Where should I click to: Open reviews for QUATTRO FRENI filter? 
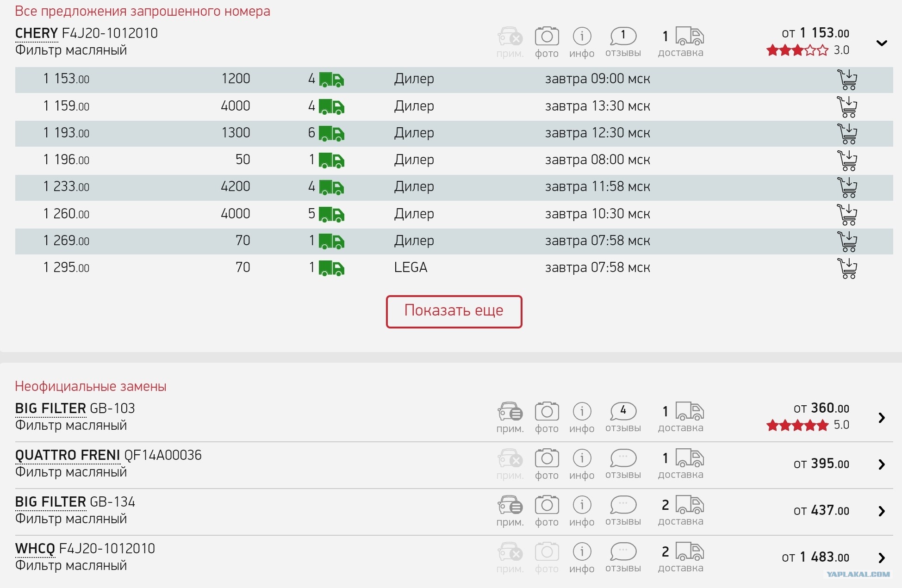[623, 464]
